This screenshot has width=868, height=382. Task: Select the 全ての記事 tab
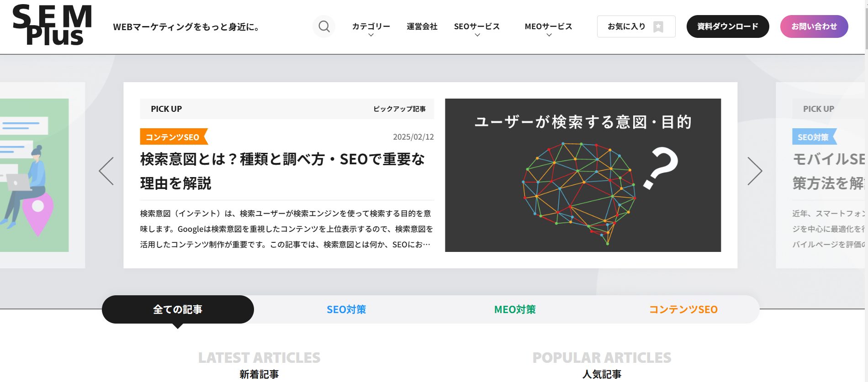click(x=178, y=309)
